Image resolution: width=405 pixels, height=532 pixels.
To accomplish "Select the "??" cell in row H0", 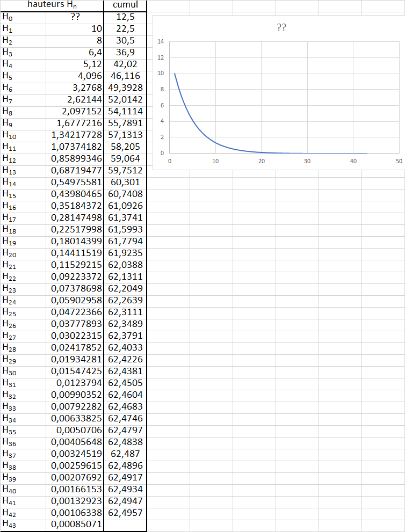I will tap(75, 17).
